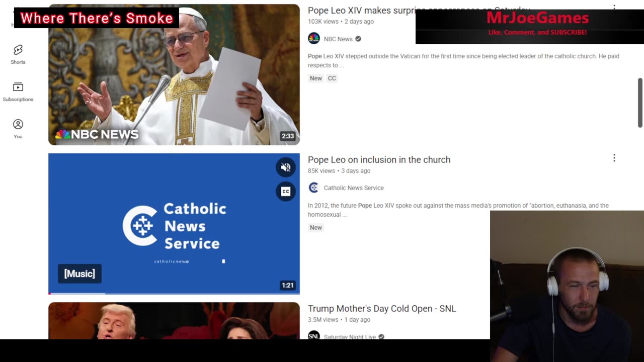Open the Saturday Night Live channel link
644x362 pixels.
350,336
